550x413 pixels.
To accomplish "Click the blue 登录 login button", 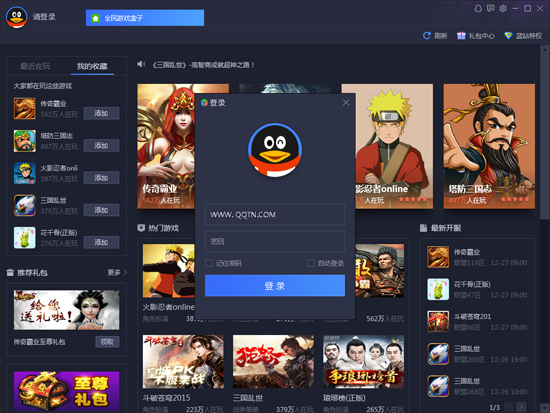I will pos(275,286).
